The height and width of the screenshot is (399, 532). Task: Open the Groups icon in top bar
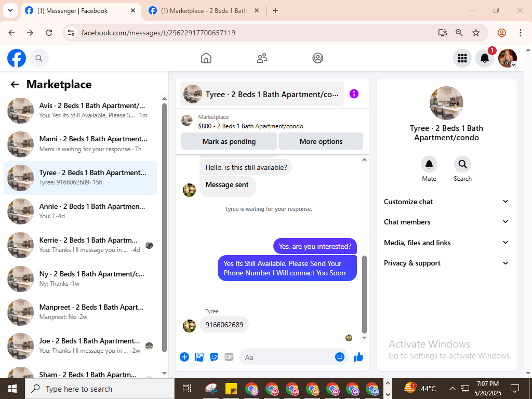(317, 58)
